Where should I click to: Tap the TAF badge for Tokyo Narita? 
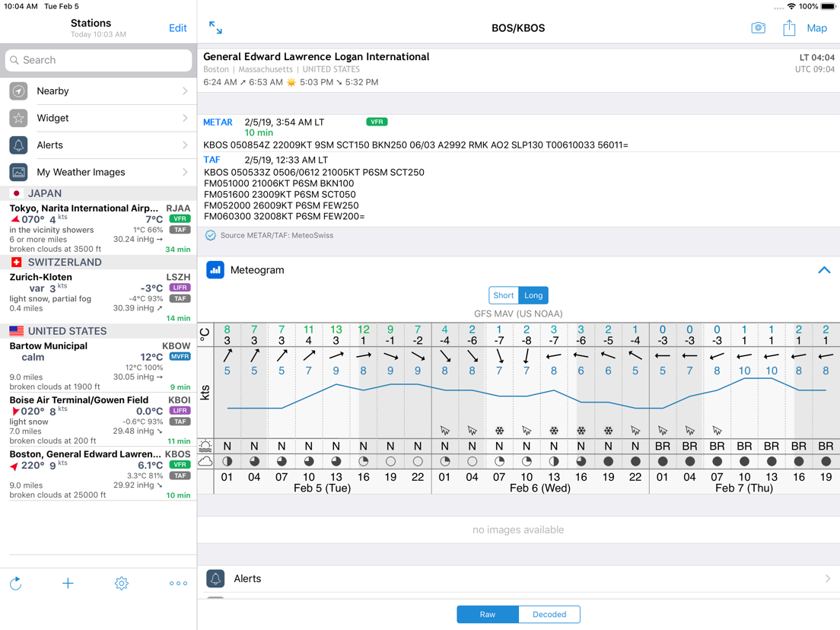click(180, 230)
